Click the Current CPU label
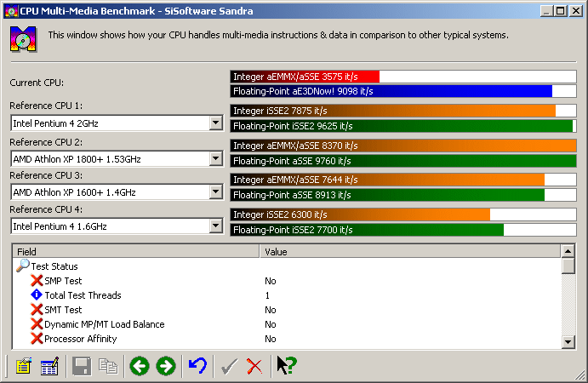The height and width of the screenshot is (383, 588). (37, 83)
